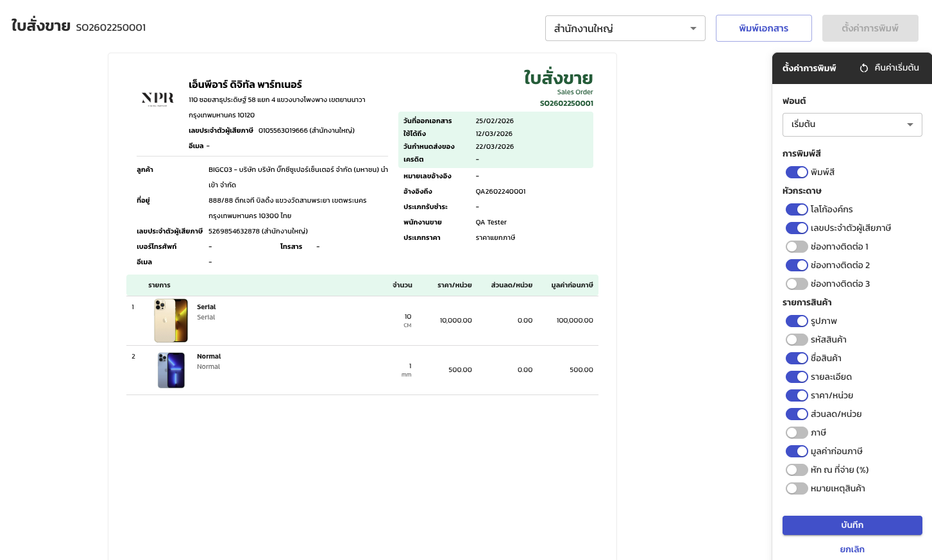The height and width of the screenshot is (560, 932).
Task: Open the branch dropdown สำนักงานใหญ่
Action: click(x=625, y=28)
